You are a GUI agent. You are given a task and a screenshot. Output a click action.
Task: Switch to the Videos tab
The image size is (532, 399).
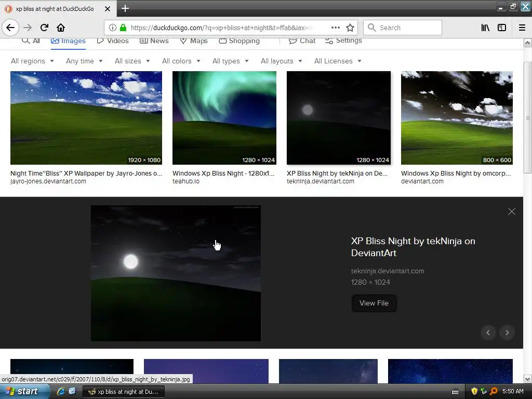[x=113, y=41]
